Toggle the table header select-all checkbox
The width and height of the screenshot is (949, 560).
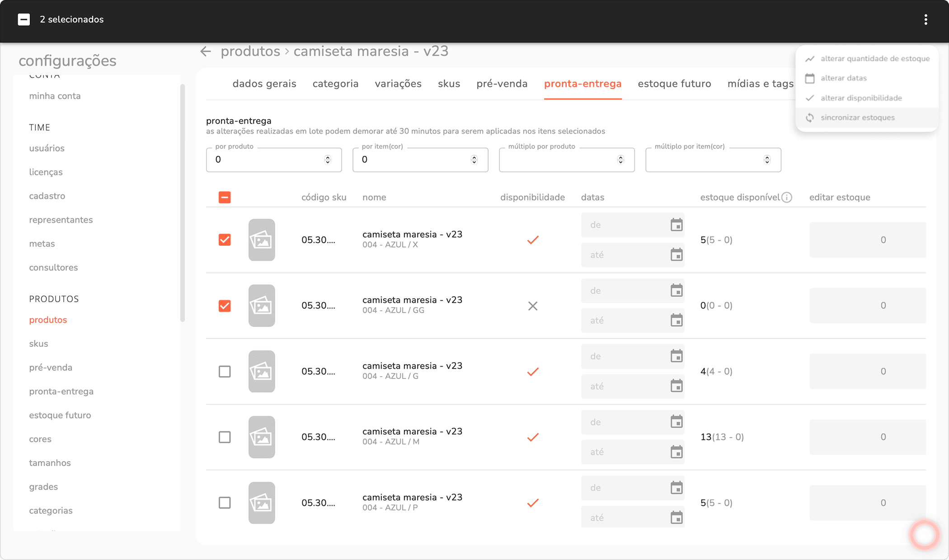(x=225, y=197)
